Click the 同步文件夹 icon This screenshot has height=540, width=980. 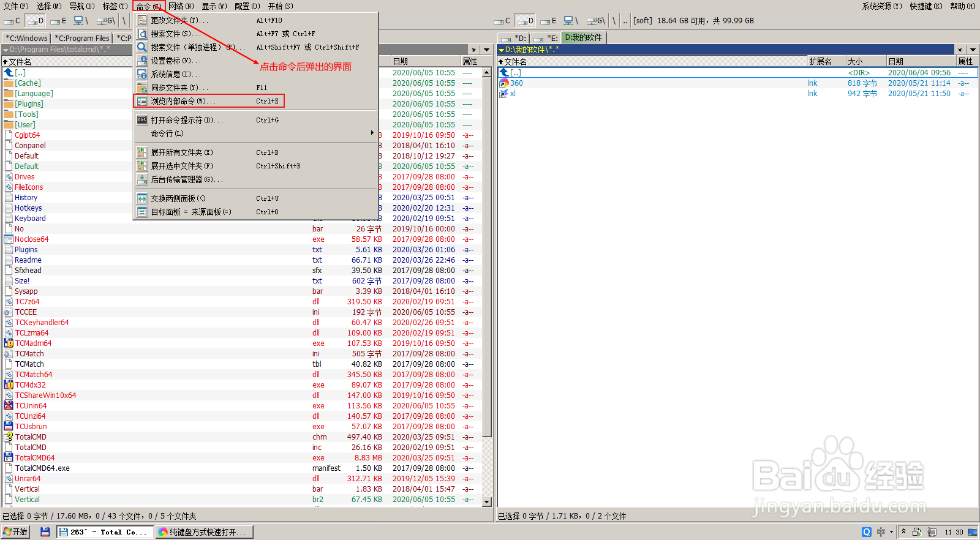pyautogui.click(x=142, y=88)
